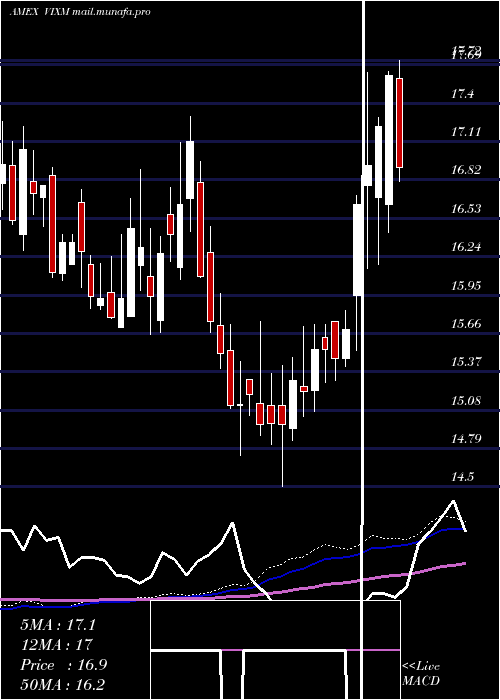Viewport: 500px width, 700px height.
Task: Select the 15.66 price axis label
Action: coord(466,323)
